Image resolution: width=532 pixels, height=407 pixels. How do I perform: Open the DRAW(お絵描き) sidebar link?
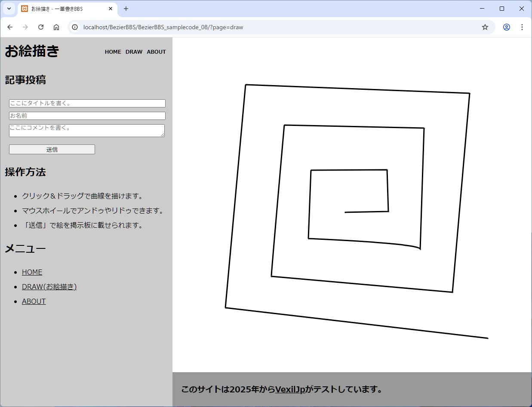point(49,287)
